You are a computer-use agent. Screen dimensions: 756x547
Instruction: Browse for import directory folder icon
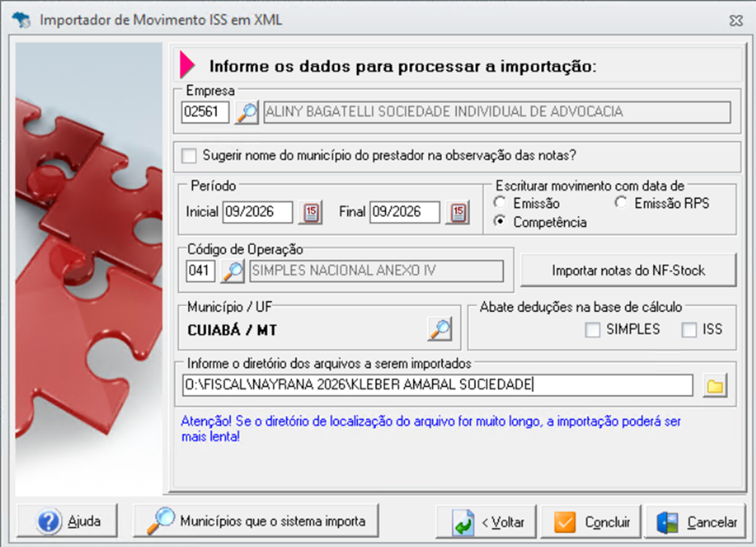pyautogui.click(x=715, y=386)
